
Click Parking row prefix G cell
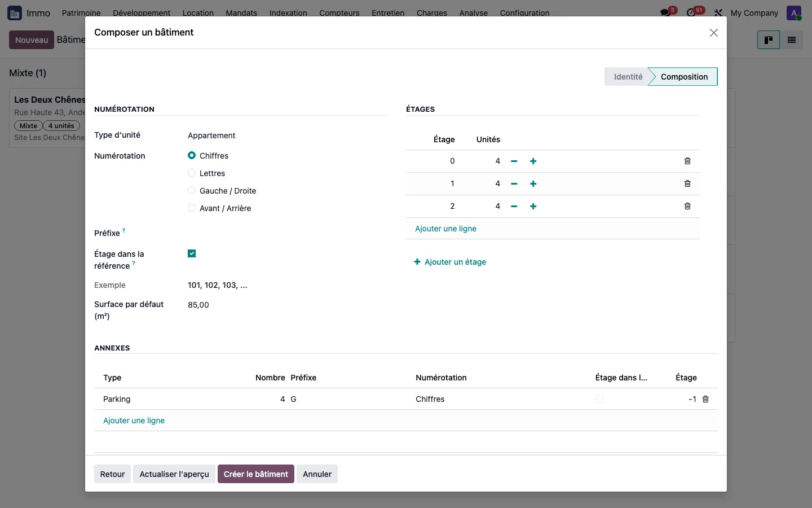coord(350,399)
